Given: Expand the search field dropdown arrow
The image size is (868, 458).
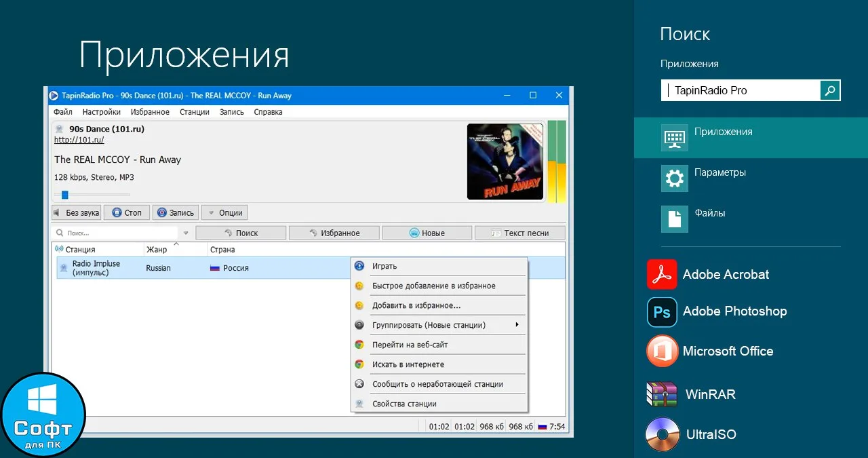Looking at the screenshot, I should pos(186,233).
